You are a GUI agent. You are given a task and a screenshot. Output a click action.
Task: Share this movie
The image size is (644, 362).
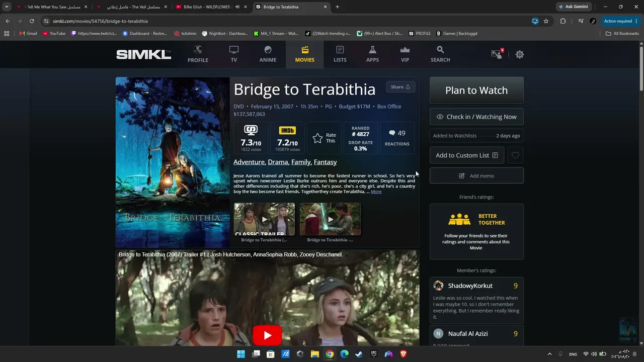click(x=400, y=86)
